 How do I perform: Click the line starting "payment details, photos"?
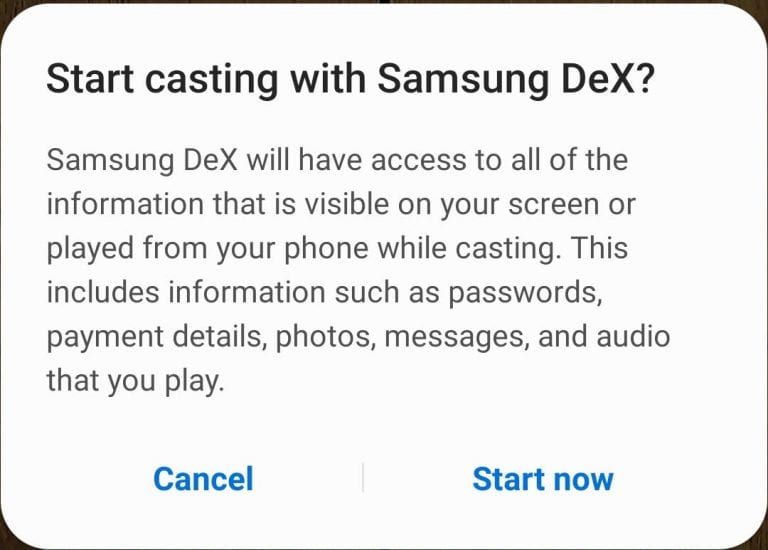click(358, 337)
